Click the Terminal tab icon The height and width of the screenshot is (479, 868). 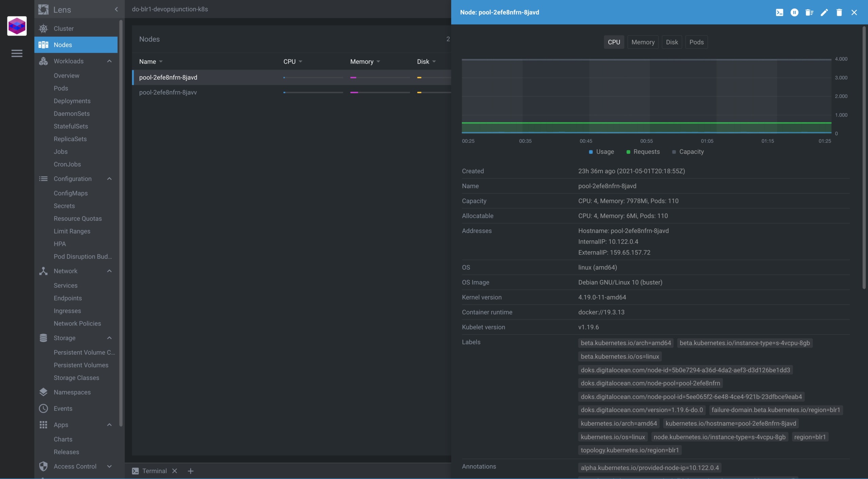pos(135,471)
